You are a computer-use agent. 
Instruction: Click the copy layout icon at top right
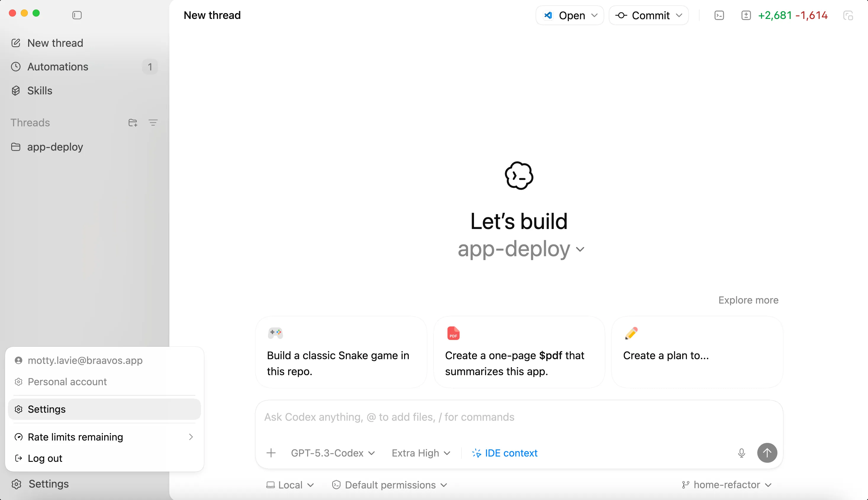pyautogui.click(x=848, y=15)
